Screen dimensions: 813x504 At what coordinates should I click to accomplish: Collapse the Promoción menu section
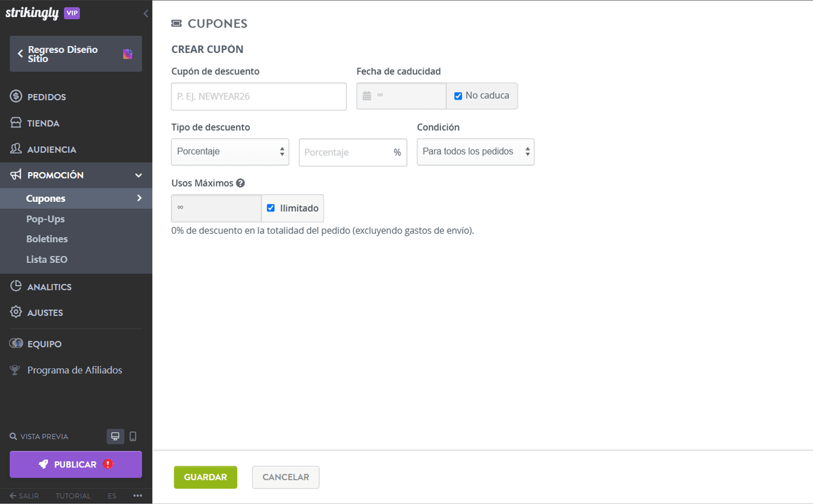point(138,175)
